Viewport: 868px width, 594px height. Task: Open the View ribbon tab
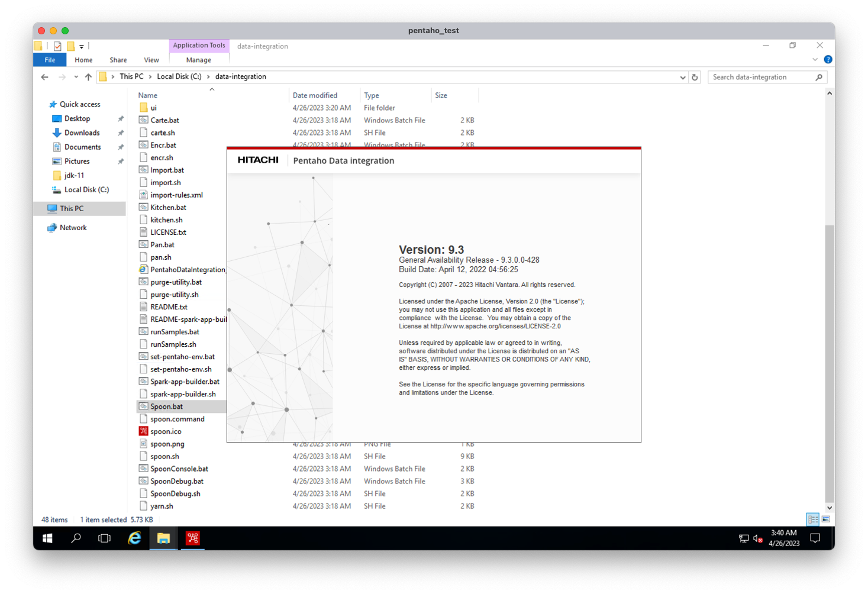click(151, 60)
